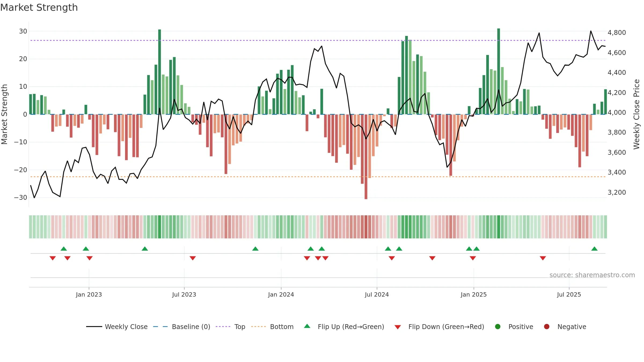Click the 'Jul 2024' x-axis label
The width and height of the screenshot is (644, 362).
tap(377, 294)
